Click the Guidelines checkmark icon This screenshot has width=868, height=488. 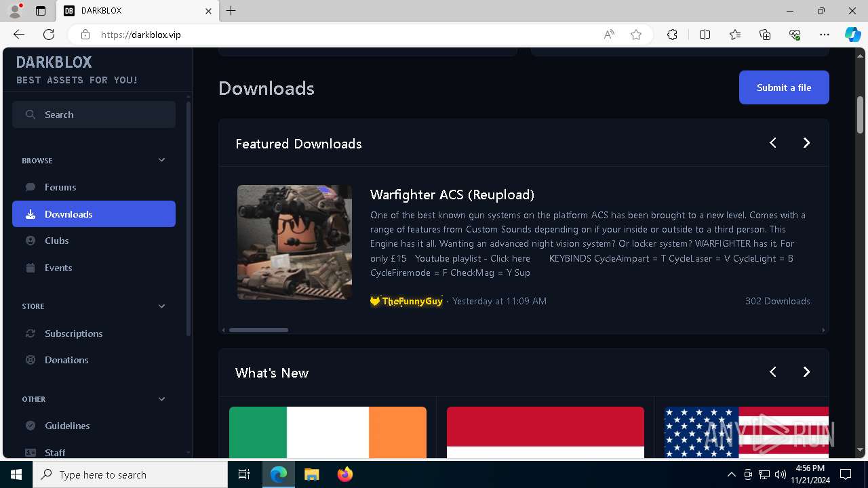click(x=31, y=426)
